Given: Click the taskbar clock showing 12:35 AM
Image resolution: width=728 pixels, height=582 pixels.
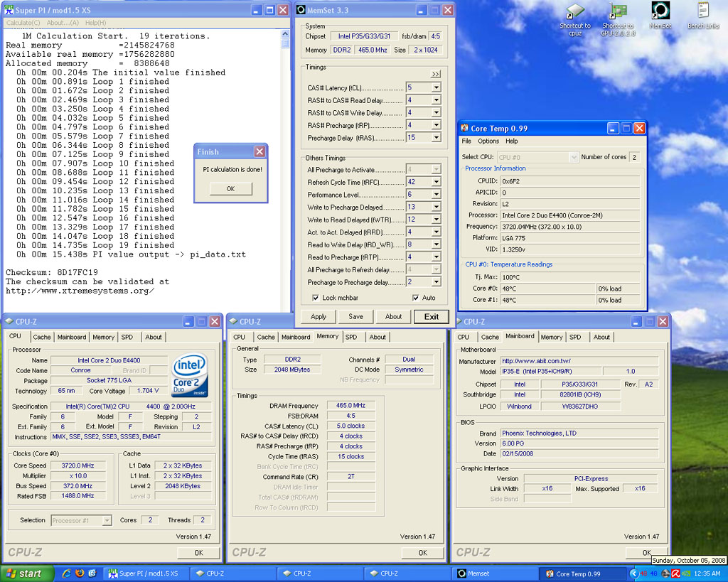Looking at the screenshot, I should (707, 573).
